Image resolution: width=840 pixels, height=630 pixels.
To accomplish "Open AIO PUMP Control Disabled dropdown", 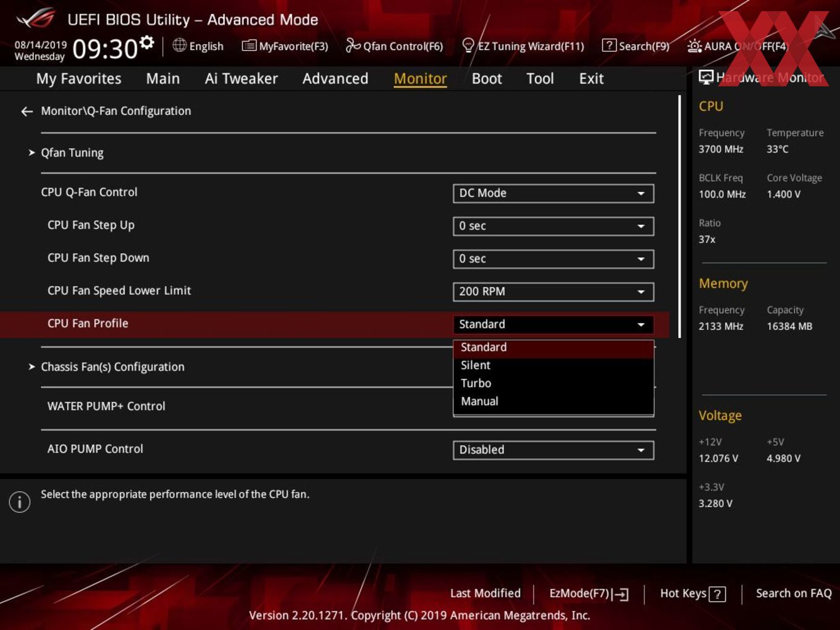I will click(x=553, y=450).
